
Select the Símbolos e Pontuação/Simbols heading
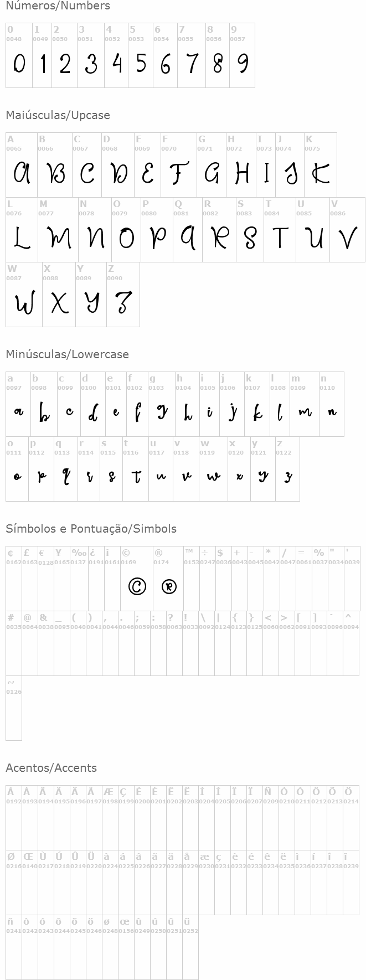click(91, 529)
